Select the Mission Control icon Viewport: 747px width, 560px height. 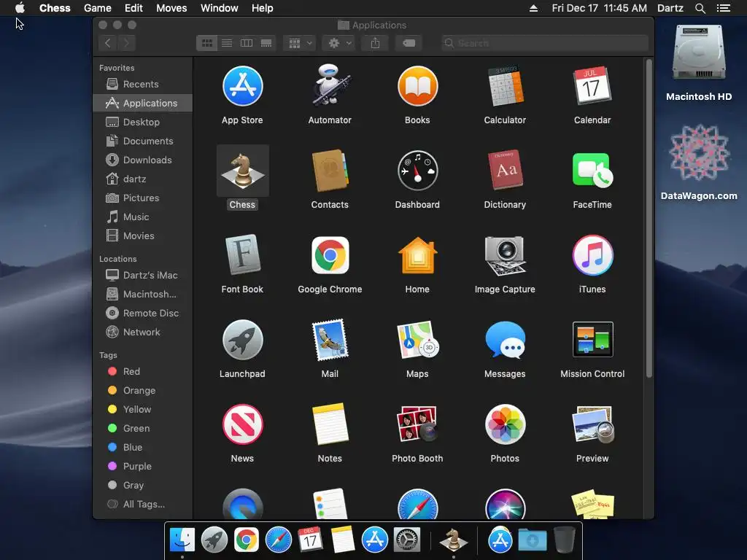[x=592, y=340]
